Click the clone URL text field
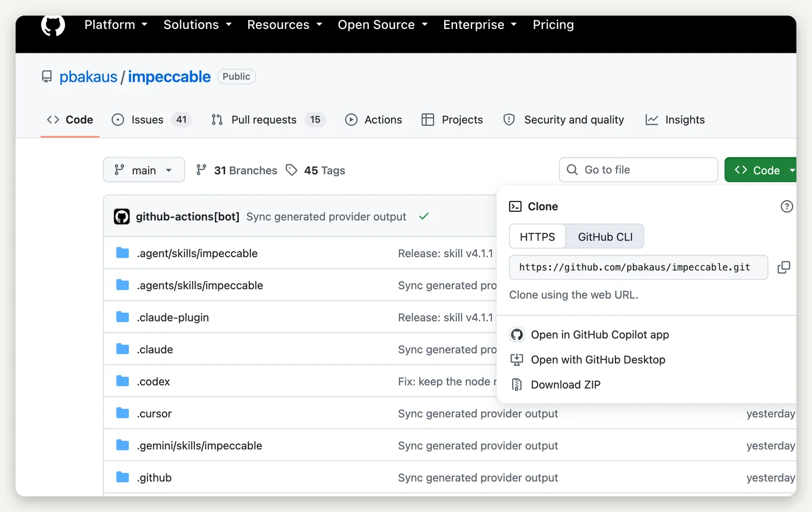Image resolution: width=812 pixels, height=512 pixels. point(639,267)
